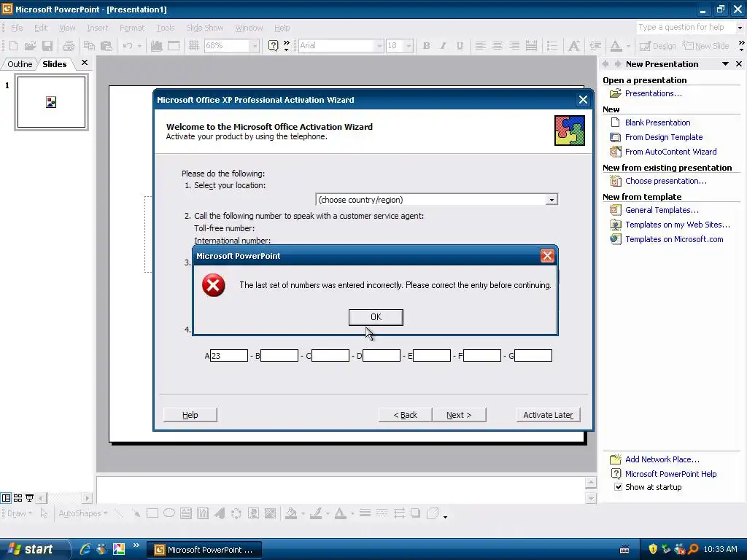Open the Format menu

(132, 28)
